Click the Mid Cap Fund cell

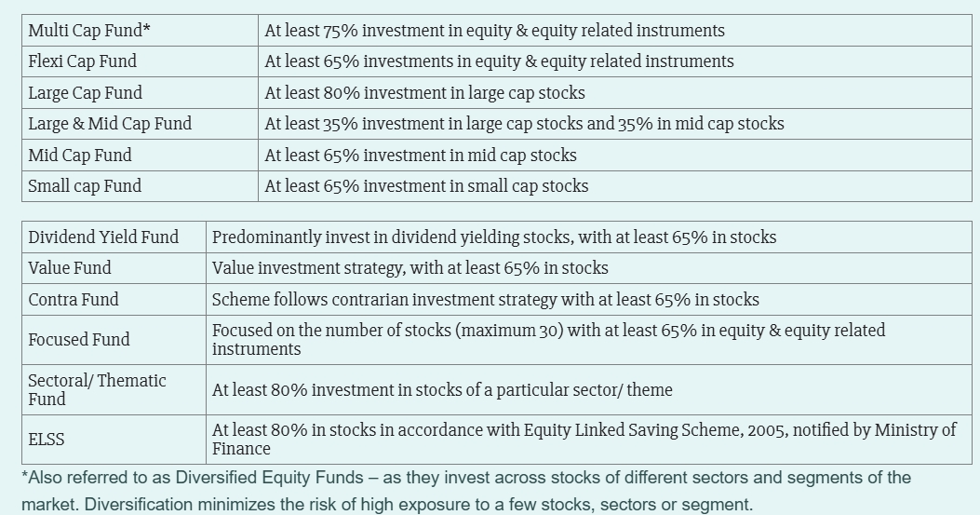pos(140,155)
